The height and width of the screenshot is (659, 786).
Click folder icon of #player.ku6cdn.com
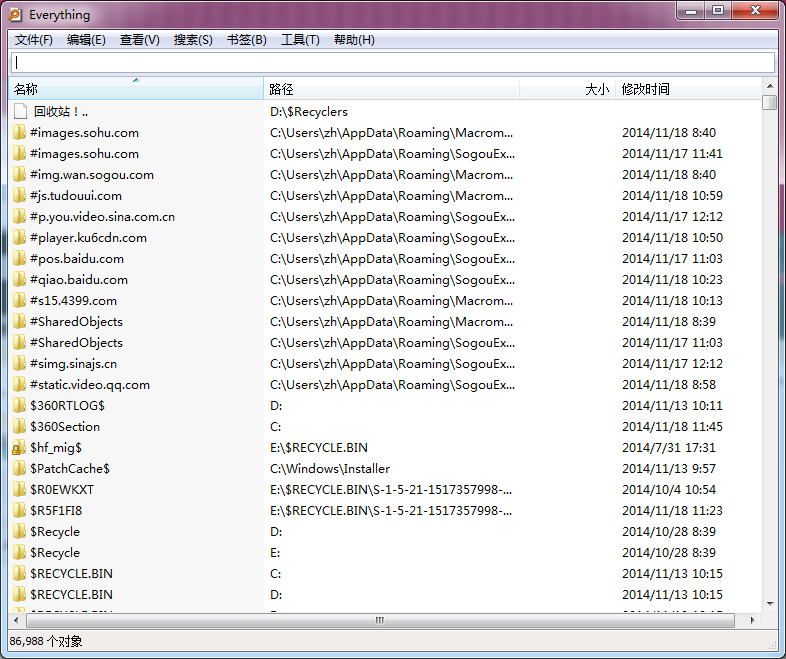pos(19,238)
